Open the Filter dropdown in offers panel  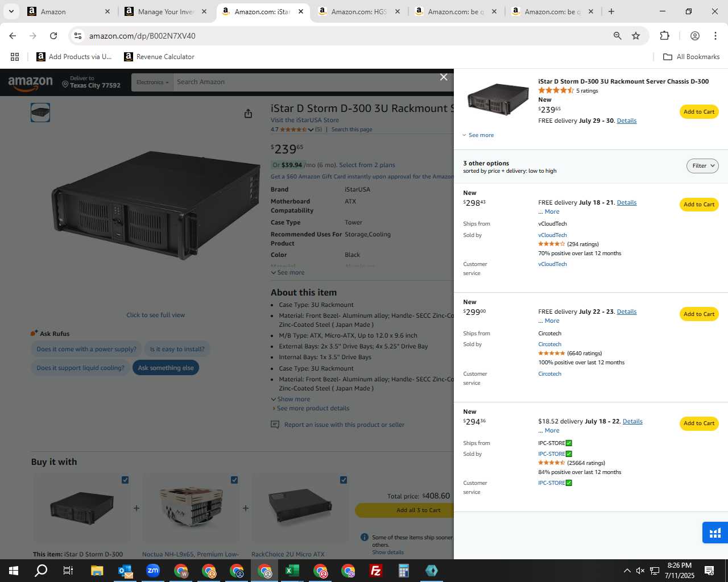pos(702,166)
